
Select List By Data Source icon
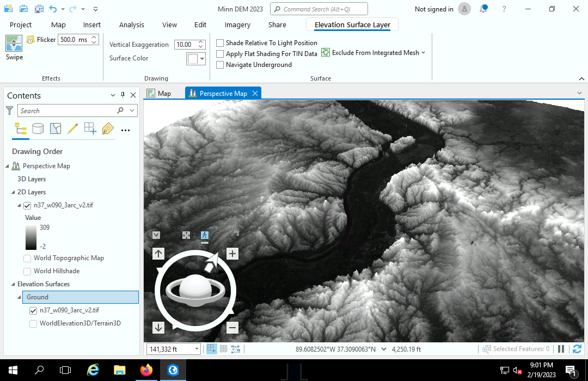[38, 129]
